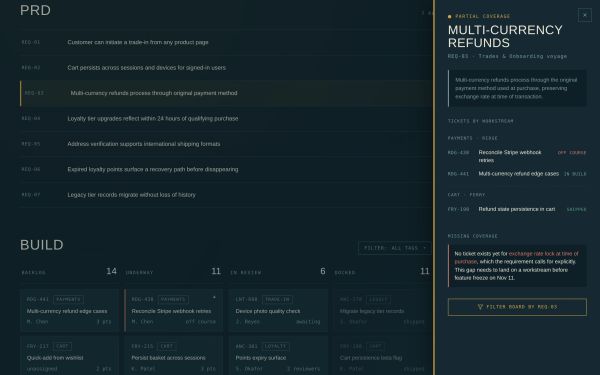Click Payments tag on Reconcile Stripe webhook card
The height and width of the screenshot is (375, 600).
point(173,300)
